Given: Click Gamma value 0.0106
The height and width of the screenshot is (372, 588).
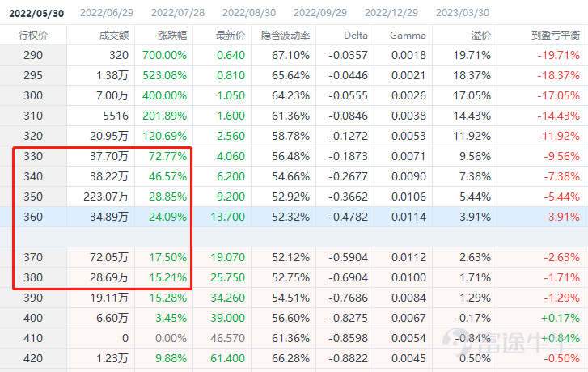Looking at the screenshot, I should coord(408,197).
